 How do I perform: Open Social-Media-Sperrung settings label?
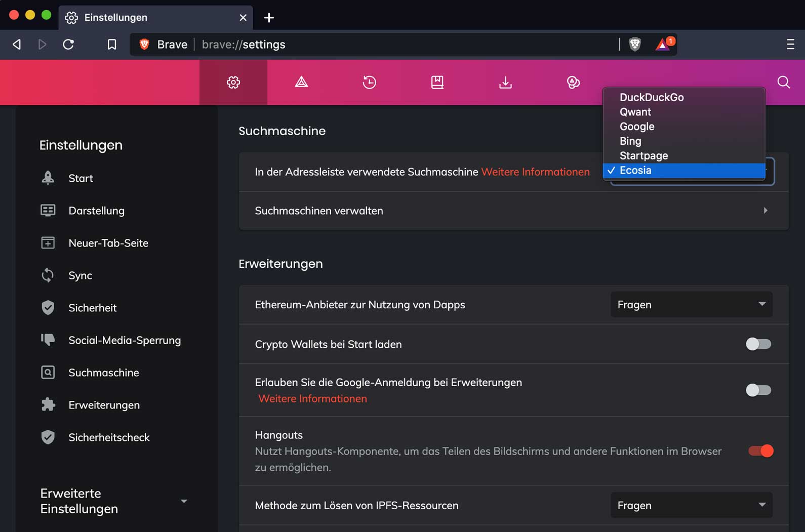[x=125, y=340]
